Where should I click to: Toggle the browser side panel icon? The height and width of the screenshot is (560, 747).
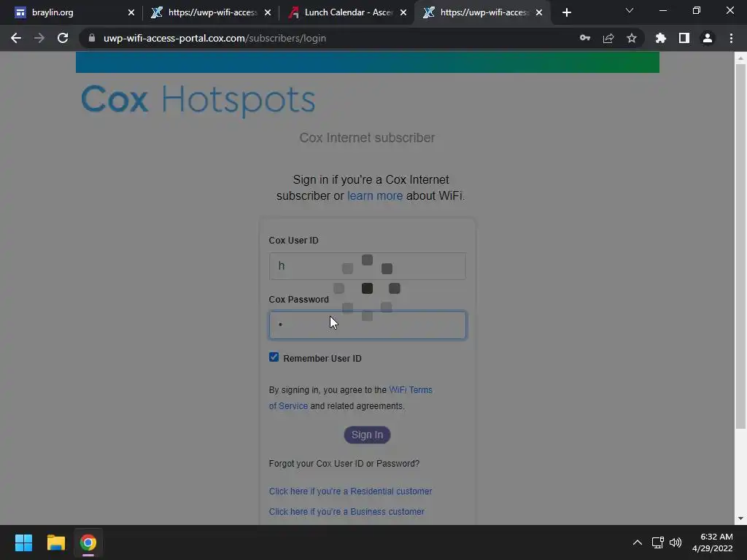(x=684, y=38)
